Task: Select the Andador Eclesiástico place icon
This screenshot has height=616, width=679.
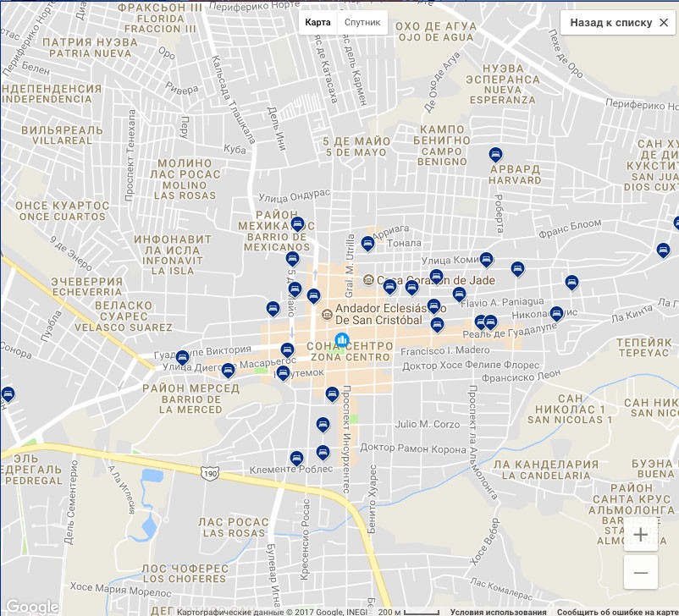Action: coord(327,314)
